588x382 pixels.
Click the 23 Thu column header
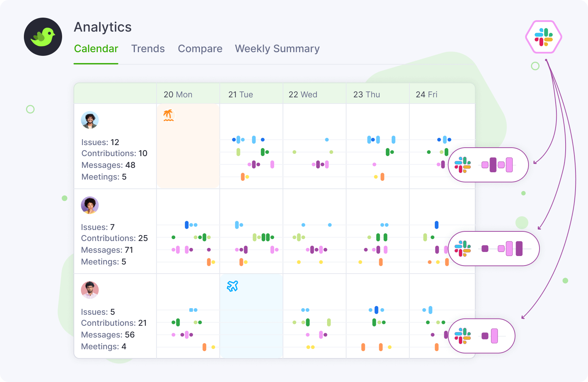[366, 94]
